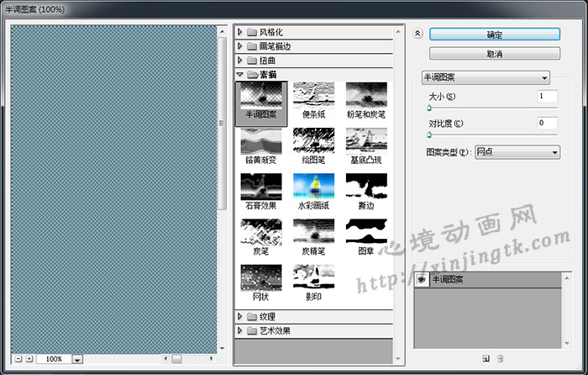Click the zoom in plus button
Image resolution: width=588 pixels, height=375 pixels.
(x=29, y=359)
